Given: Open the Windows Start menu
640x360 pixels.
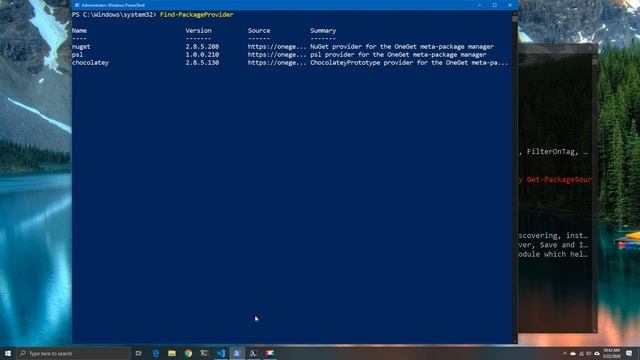Looking at the screenshot, I should (x=8, y=353).
